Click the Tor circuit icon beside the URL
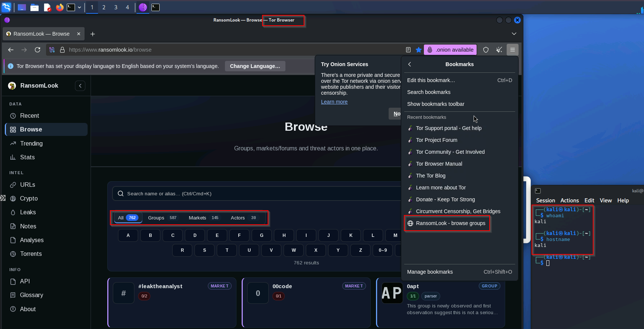The width and height of the screenshot is (644, 329). (52, 50)
